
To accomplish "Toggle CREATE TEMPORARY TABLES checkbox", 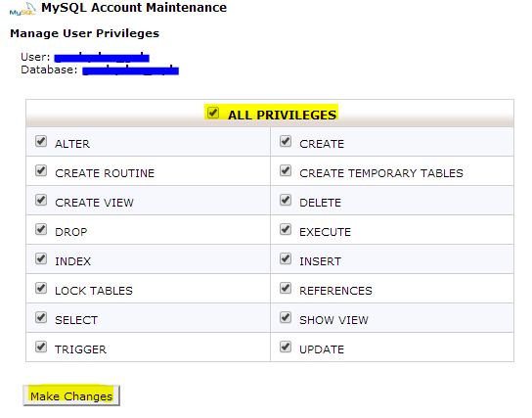I will (x=286, y=170).
